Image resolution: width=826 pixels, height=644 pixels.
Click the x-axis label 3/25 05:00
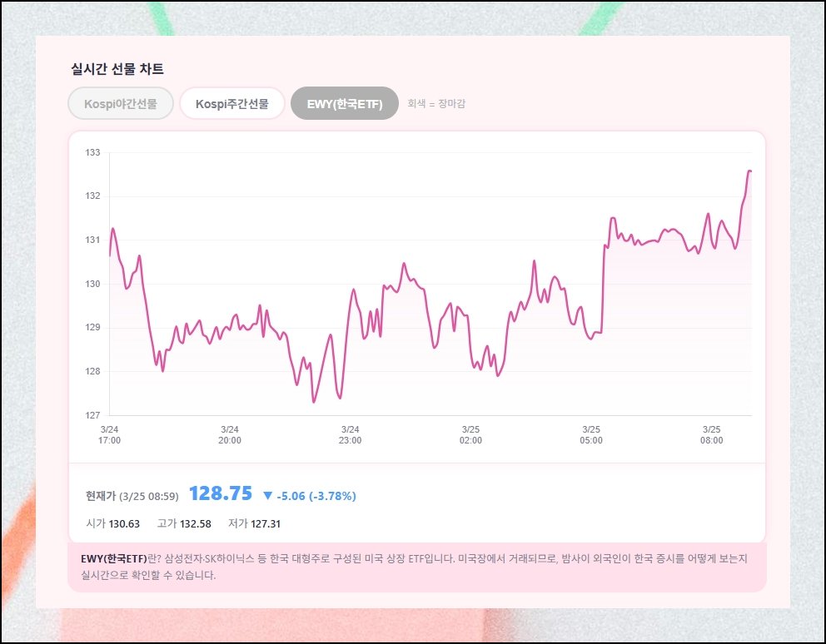[x=591, y=435]
